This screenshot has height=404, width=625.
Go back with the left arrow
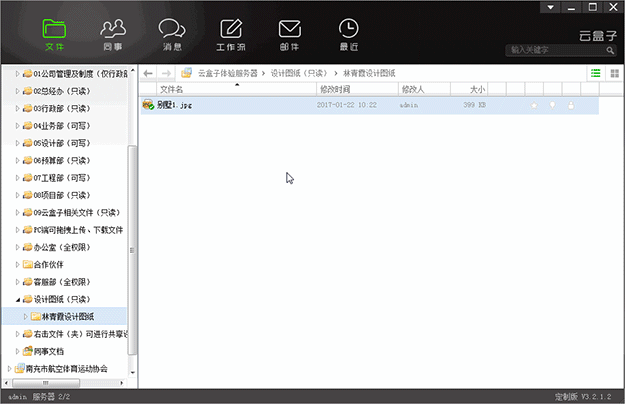tap(148, 73)
